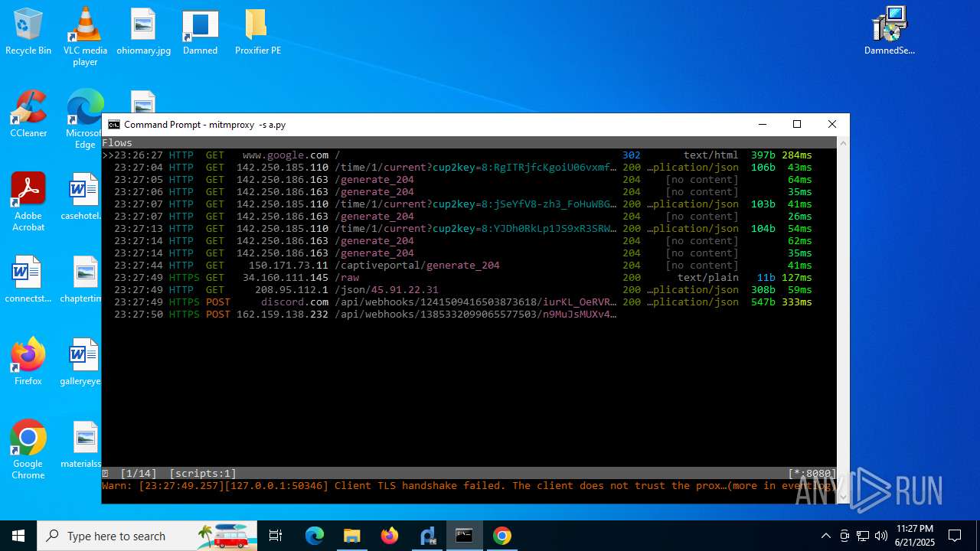Select the www.google.com GET flow row
The image size is (980, 551).
point(469,155)
